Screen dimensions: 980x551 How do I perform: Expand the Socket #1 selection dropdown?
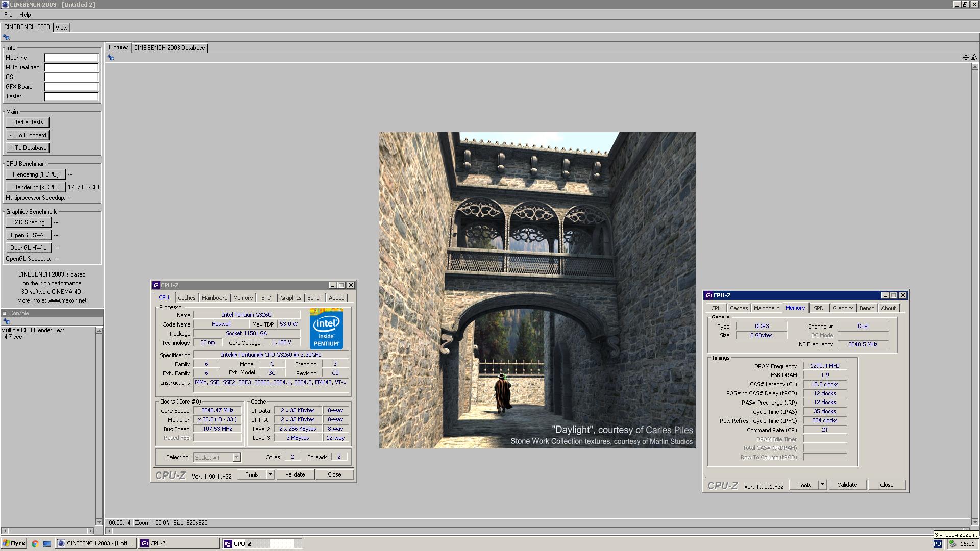pyautogui.click(x=236, y=458)
